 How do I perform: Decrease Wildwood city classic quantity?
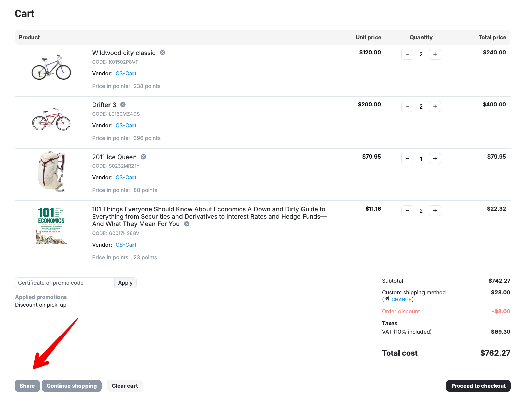point(407,54)
